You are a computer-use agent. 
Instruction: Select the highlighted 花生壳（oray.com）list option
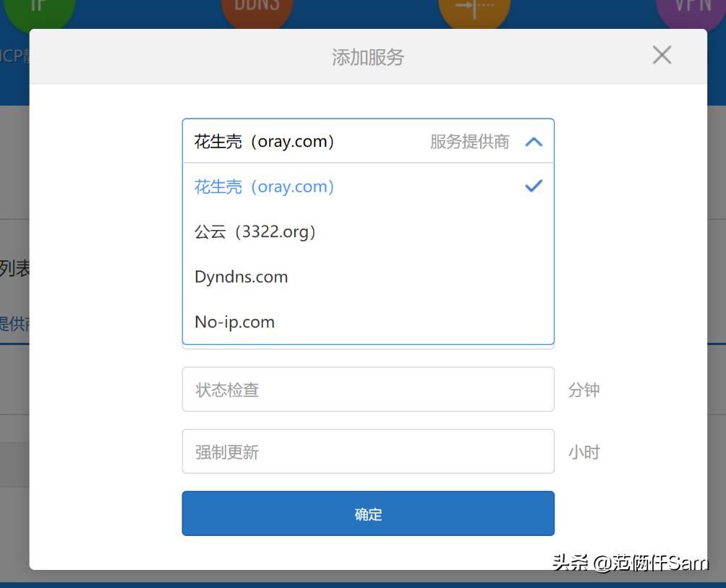click(x=264, y=186)
